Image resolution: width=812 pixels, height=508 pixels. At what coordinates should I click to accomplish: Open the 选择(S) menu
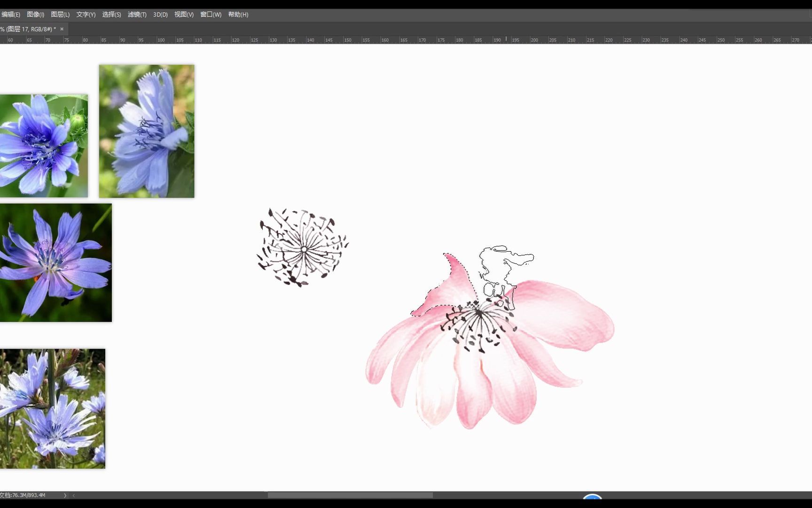(112, 15)
